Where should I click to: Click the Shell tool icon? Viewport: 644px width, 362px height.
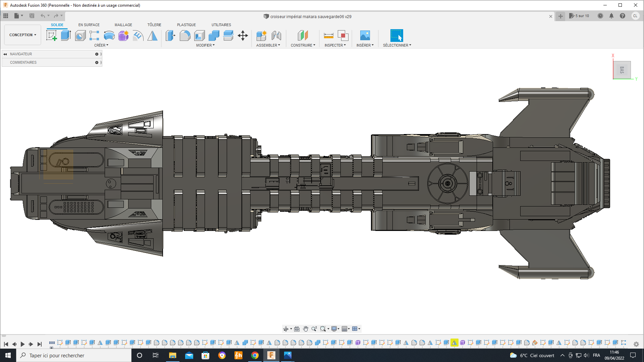[x=199, y=36]
